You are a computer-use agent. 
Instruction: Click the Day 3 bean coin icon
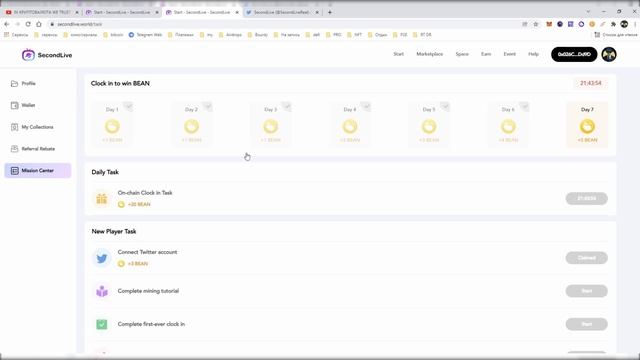coord(271,127)
